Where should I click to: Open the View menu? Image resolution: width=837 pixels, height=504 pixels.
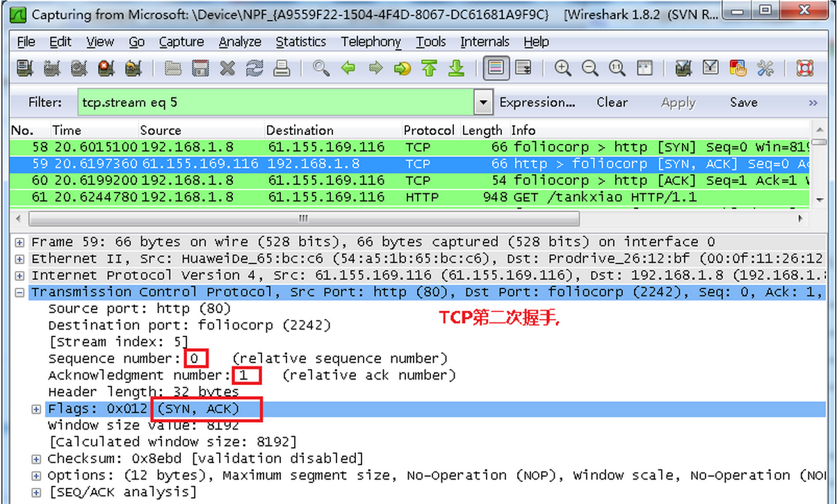click(x=100, y=42)
